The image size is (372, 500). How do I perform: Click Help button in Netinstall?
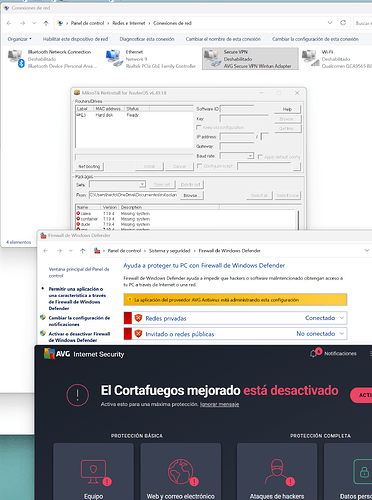287,109
